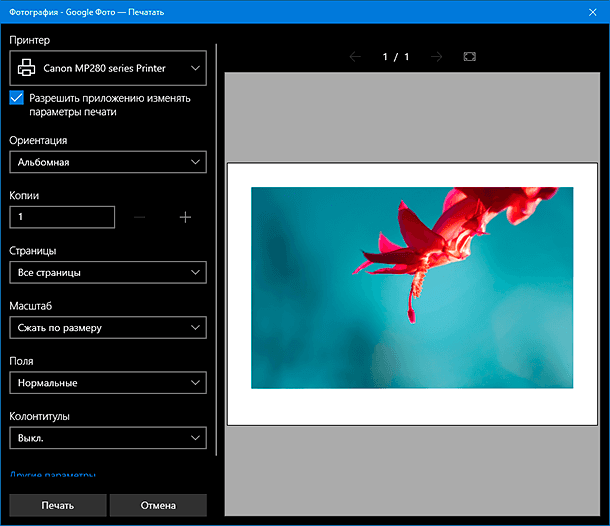Click the settings panel vertical scrollbar

[216, 249]
